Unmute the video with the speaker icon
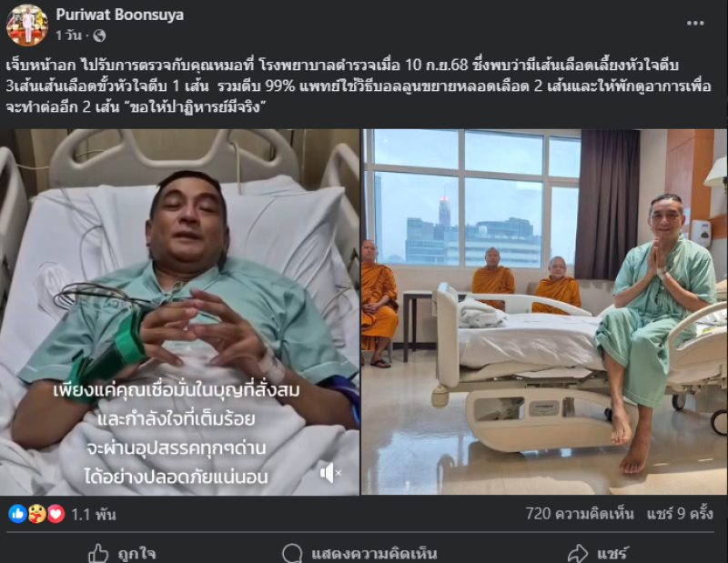 tap(330, 473)
